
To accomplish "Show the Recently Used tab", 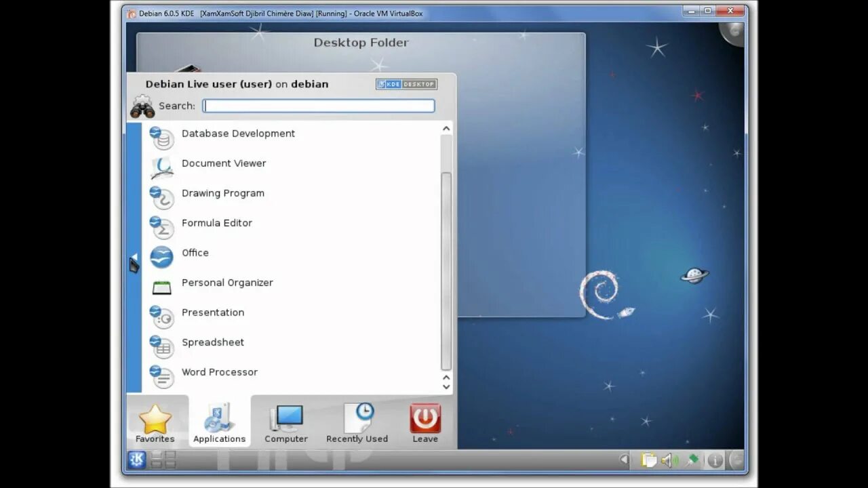I will [x=357, y=423].
